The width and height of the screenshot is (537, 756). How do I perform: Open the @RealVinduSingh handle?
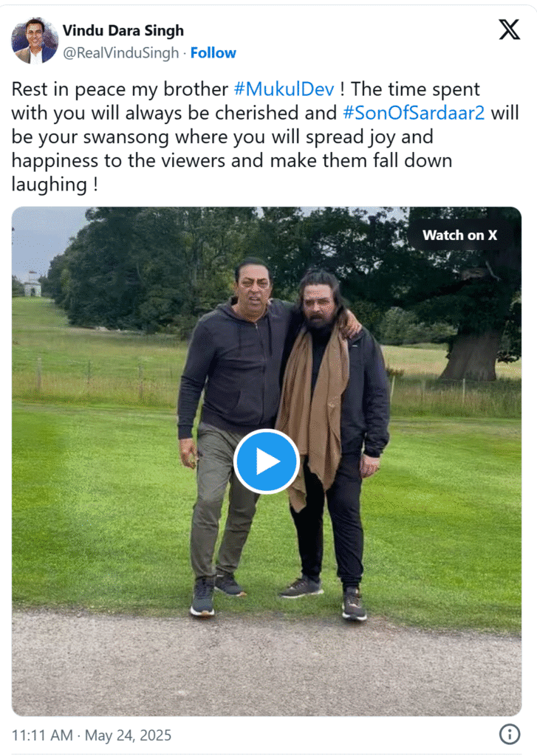click(x=120, y=53)
